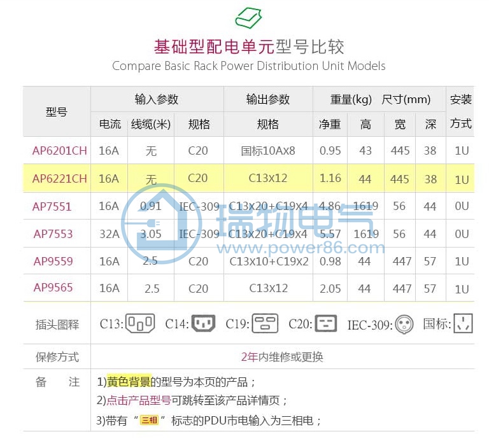Screen dimensions: 503x448
Task: Click the C20 plug diagram icon
Action: tap(326, 323)
